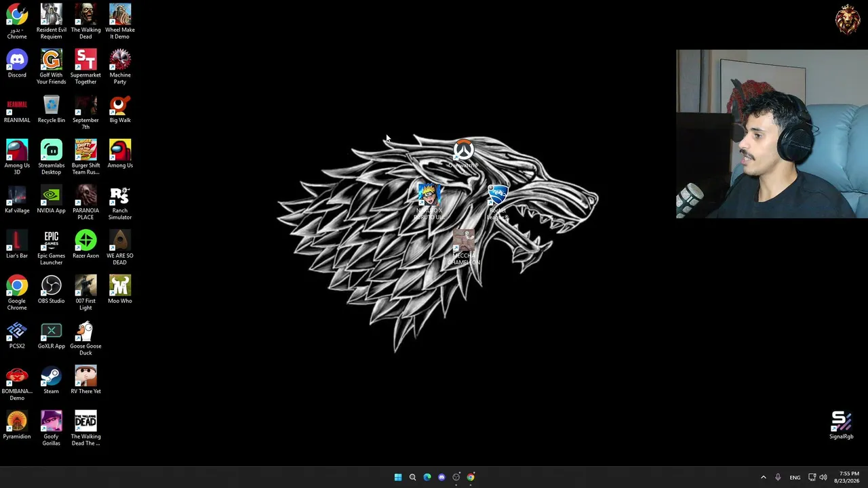Click the OBS Studio desktop icon

52,289
